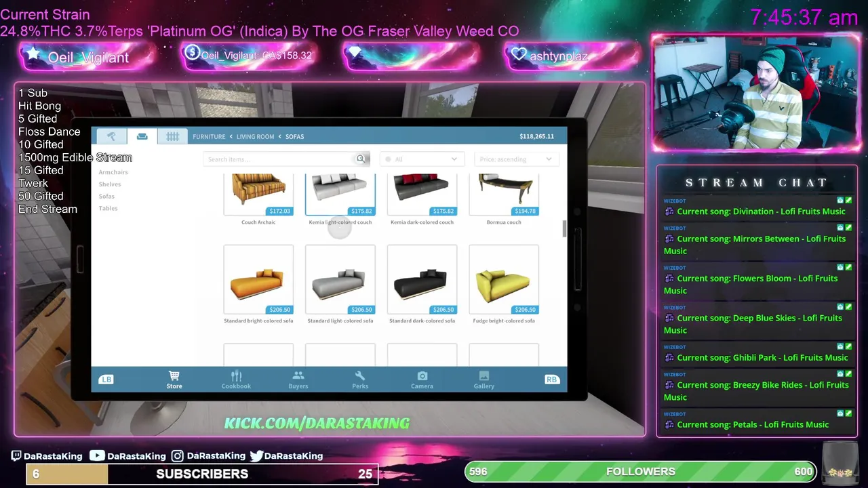Click the search magnifier icon

click(361, 159)
